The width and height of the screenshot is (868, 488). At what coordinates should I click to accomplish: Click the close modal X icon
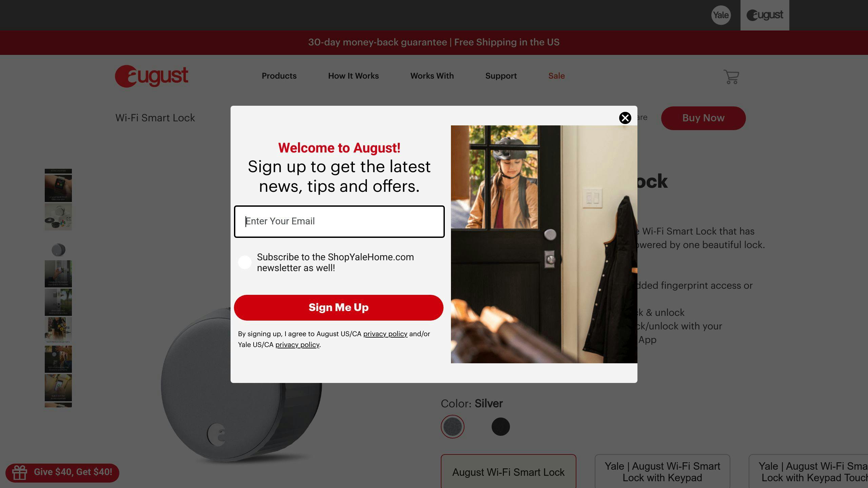(x=625, y=118)
